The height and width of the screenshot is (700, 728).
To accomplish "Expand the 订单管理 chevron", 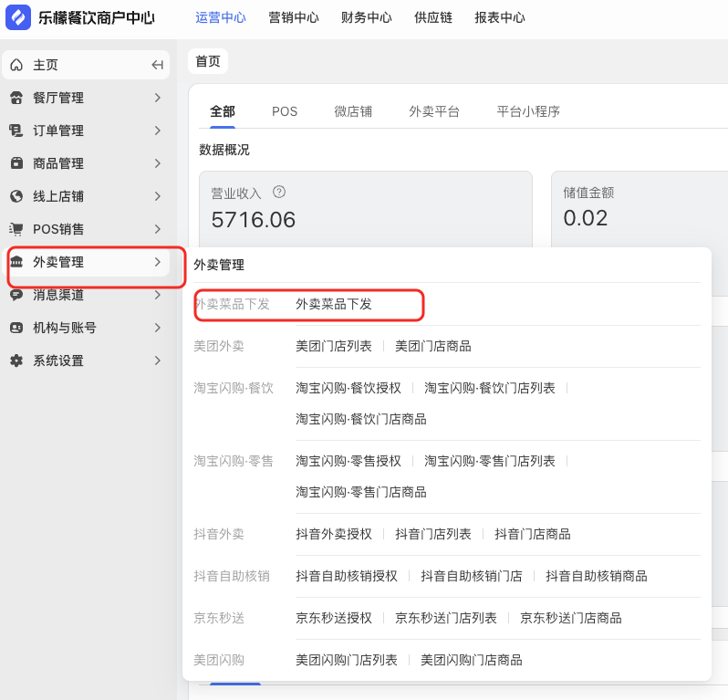I will point(158,131).
